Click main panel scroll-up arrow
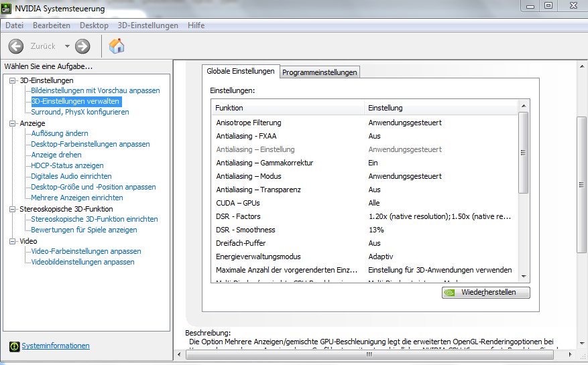 point(581,66)
